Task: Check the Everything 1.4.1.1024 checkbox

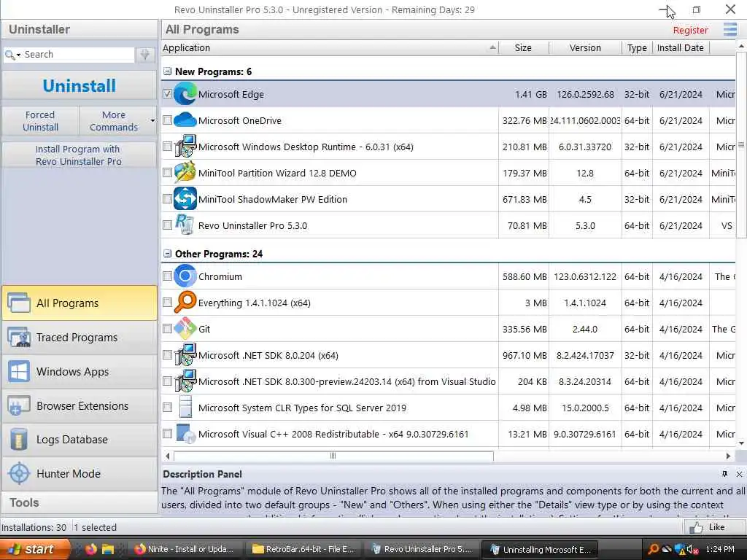Action: (x=167, y=303)
